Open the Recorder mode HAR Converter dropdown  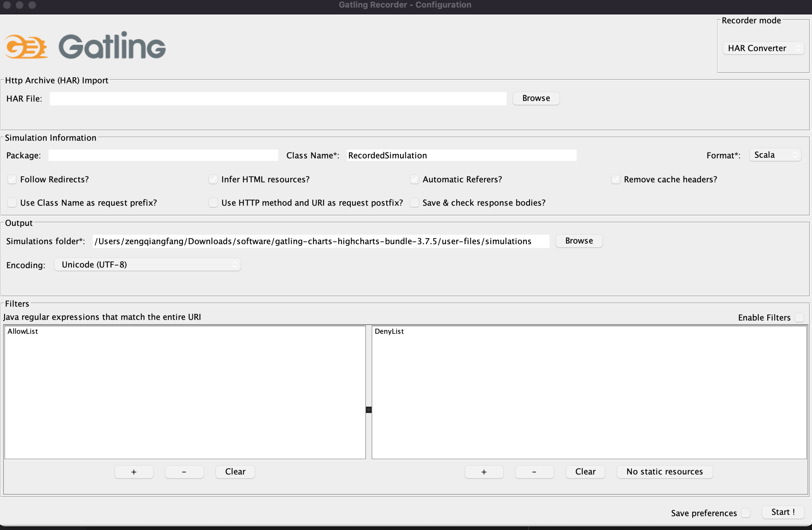tap(763, 48)
